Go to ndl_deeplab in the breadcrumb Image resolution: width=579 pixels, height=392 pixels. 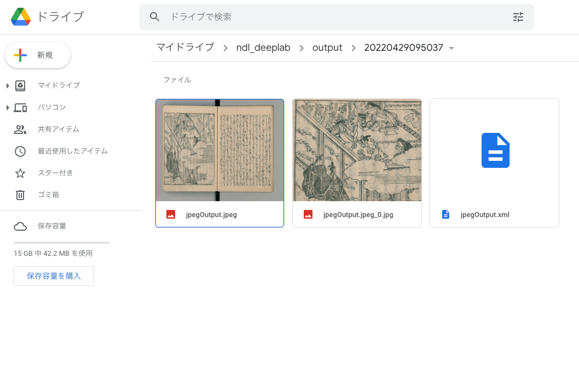pyautogui.click(x=263, y=48)
